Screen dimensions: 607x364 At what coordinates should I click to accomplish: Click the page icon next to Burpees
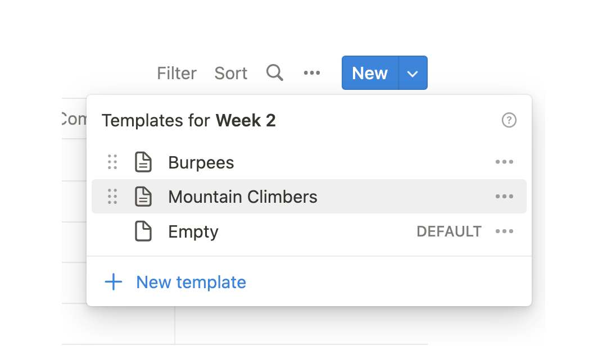(x=144, y=162)
